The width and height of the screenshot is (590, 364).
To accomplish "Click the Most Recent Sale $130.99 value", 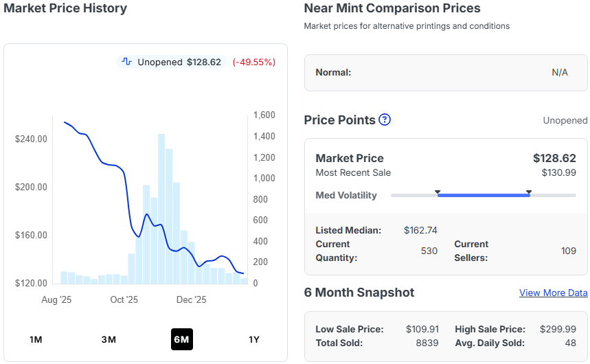I will tap(558, 172).
